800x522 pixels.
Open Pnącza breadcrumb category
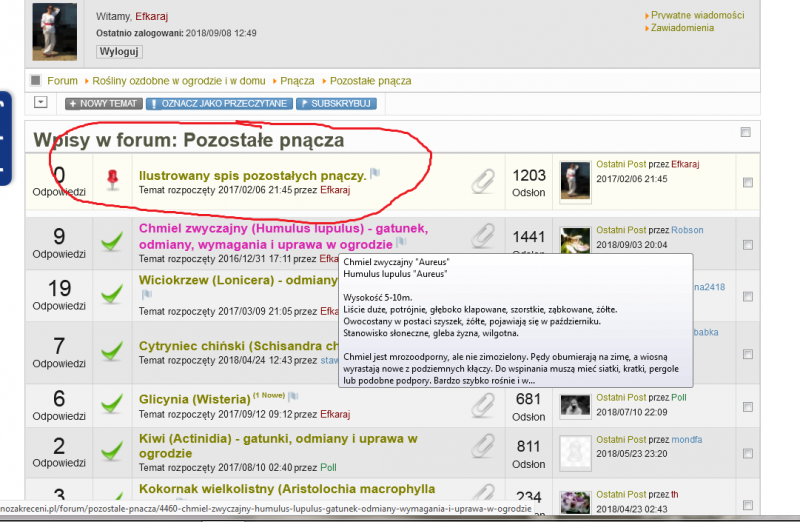pos(297,81)
